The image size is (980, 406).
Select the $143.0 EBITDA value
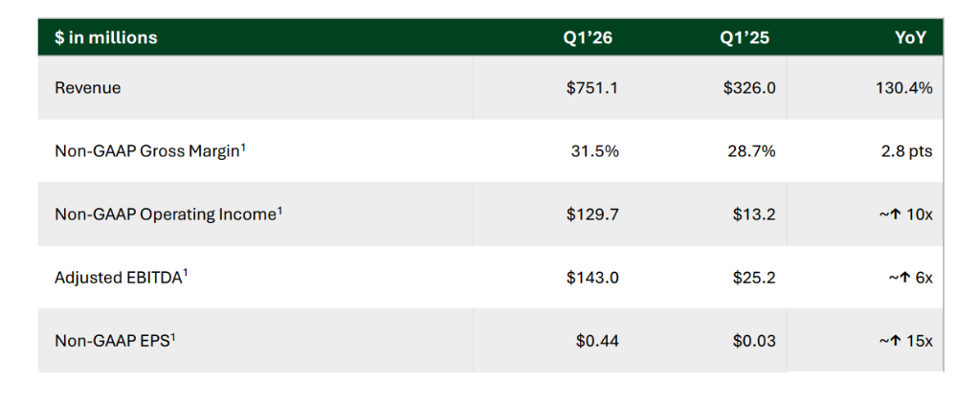(592, 278)
